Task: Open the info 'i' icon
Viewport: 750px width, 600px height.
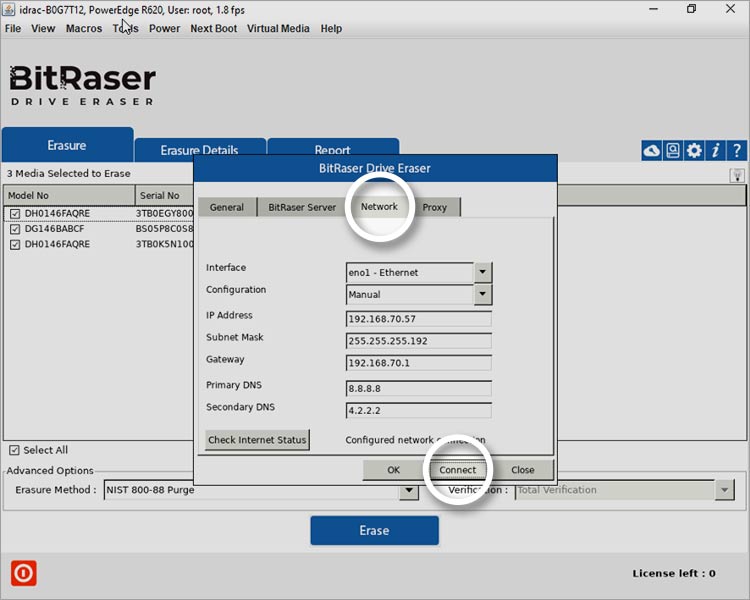Action: (x=716, y=151)
